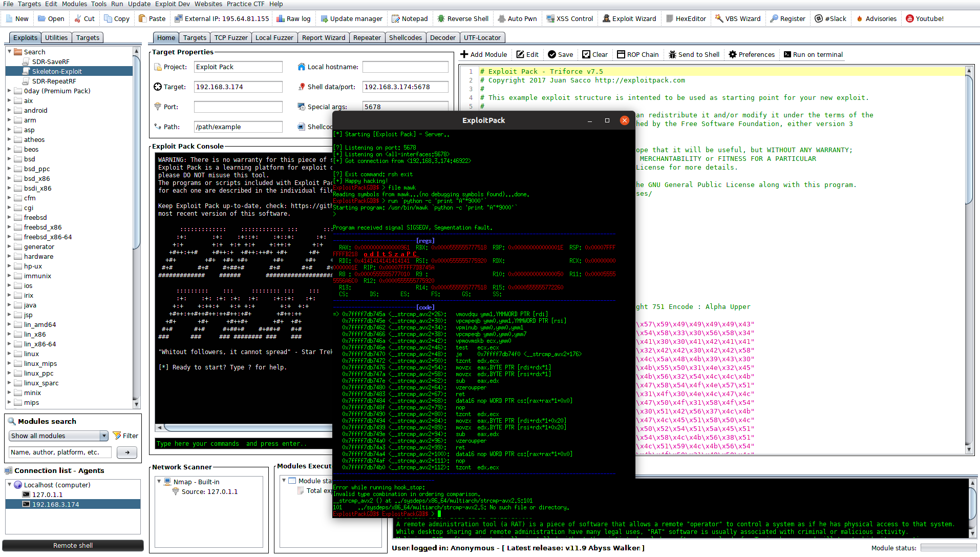Image resolution: width=980 pixels, height=557 pixels.
Task: Click the New toolbar button
Action: (x=17, y=18)
